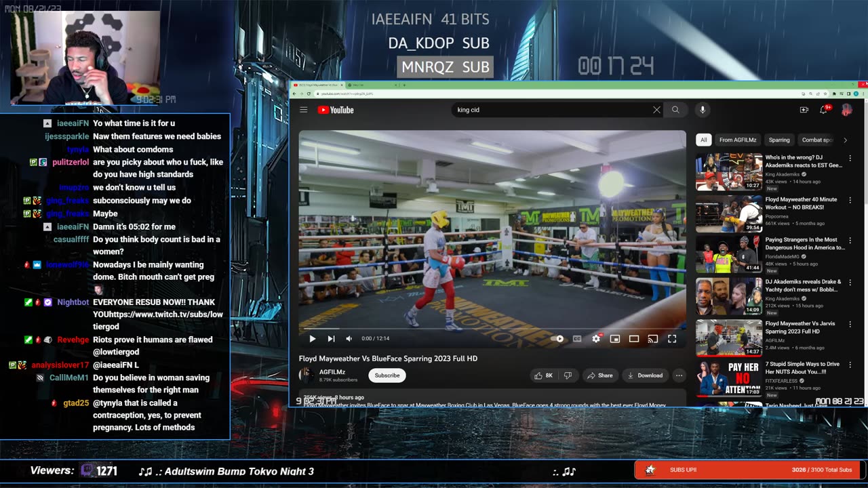This screenshot has height=488, width=868.
Task: Reload the browser page
Action: (x=309, y=94)
